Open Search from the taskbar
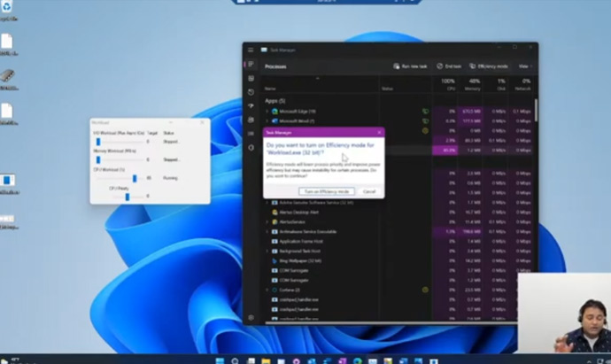Image resolution: width=611 pixels, height=364 pixels. (x=235, y=360)
